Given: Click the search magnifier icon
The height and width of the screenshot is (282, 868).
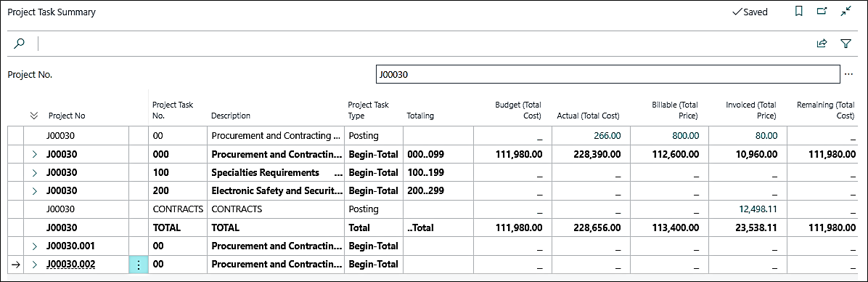Looking at the screenshot, I should point(20,43).
